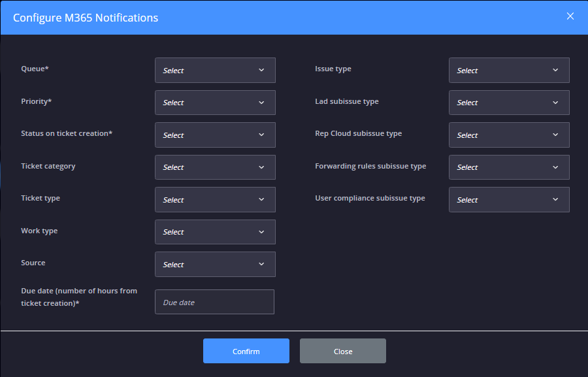Open Forwarding rules subissue type dropdown
This screenshot has height=377, width=588.
point(509,167)
